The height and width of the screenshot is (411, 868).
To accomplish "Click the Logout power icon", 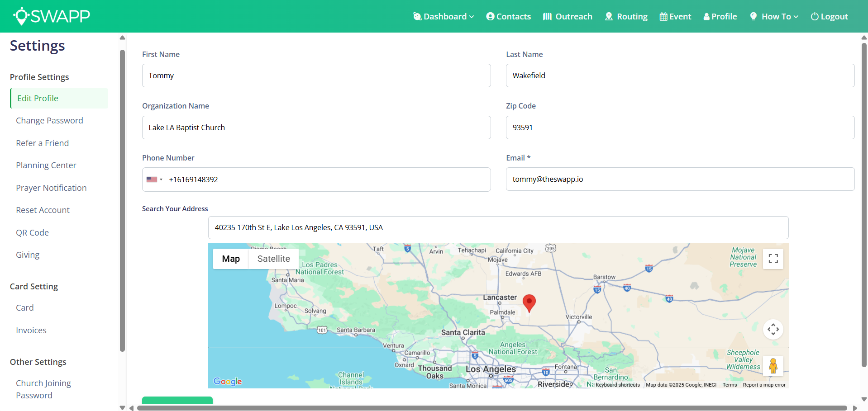I will tap(813, 16).
